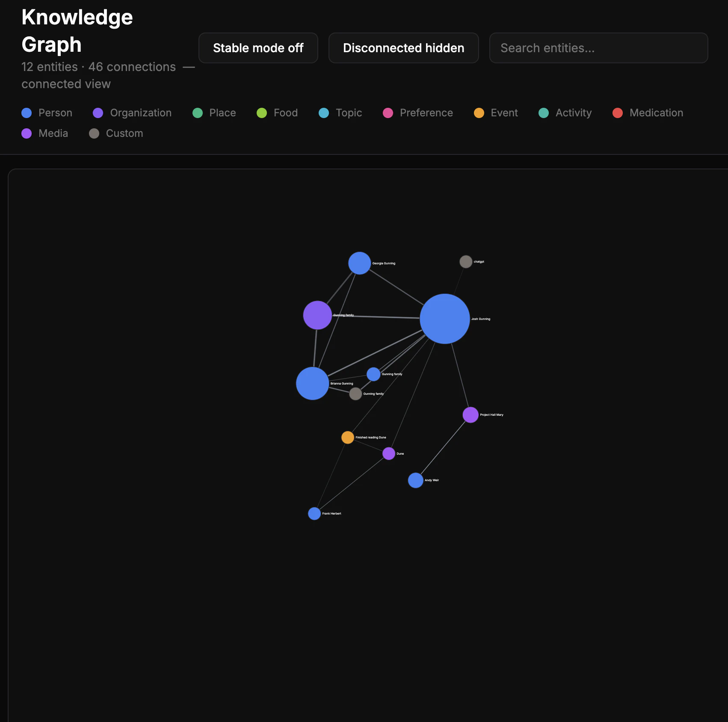Click the Event legend orange dot
Image resolution: width=728 pixels, height=722 pixels.
click(479, 113)
